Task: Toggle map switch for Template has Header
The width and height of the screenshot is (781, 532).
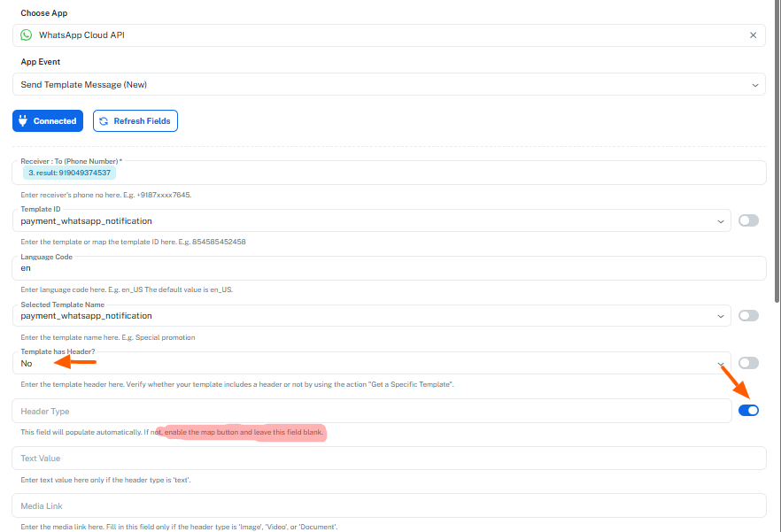Action: [748, 363]
